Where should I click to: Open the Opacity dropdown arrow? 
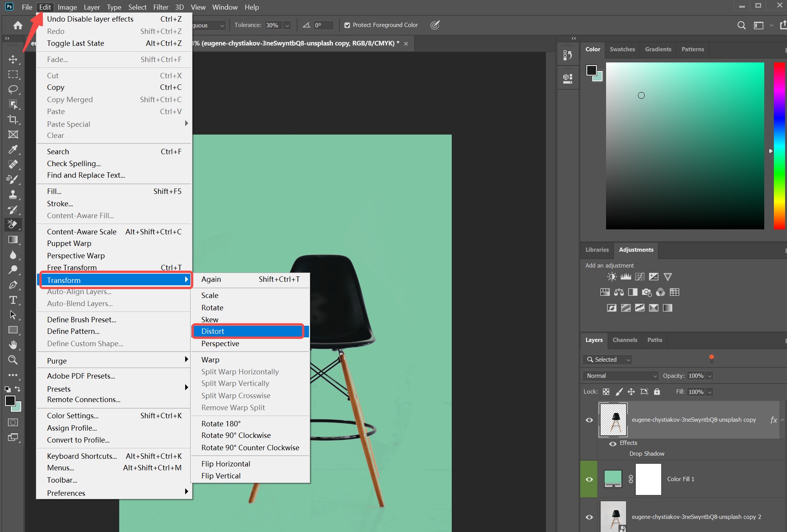709,376
